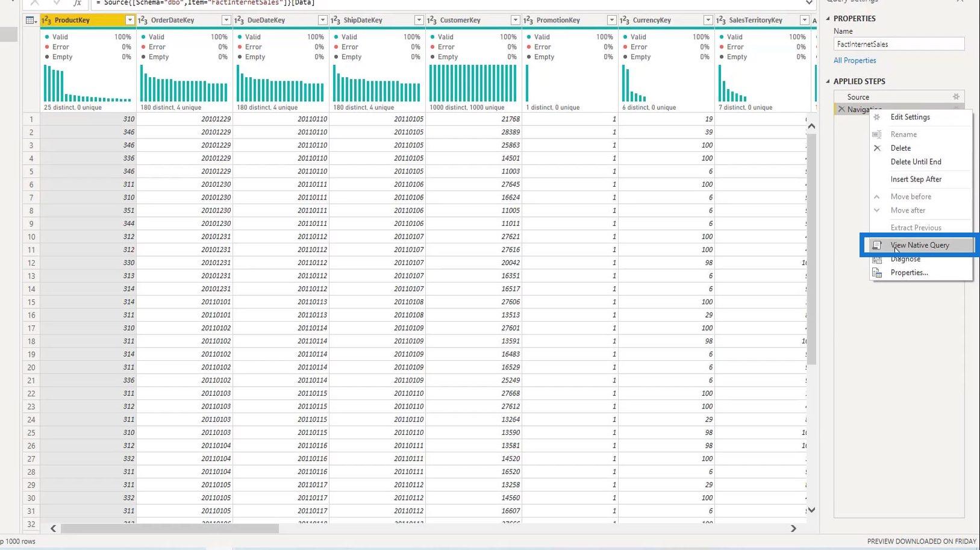The width and height of the screenshot is (980, 550).
Task: Click CustomerKey cell 21768
Action: coord(473,119)
